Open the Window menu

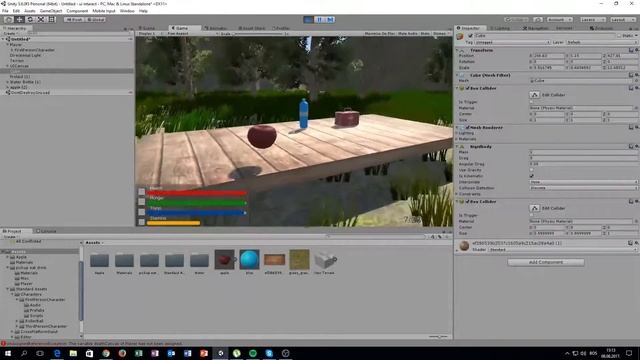(127, 11)
